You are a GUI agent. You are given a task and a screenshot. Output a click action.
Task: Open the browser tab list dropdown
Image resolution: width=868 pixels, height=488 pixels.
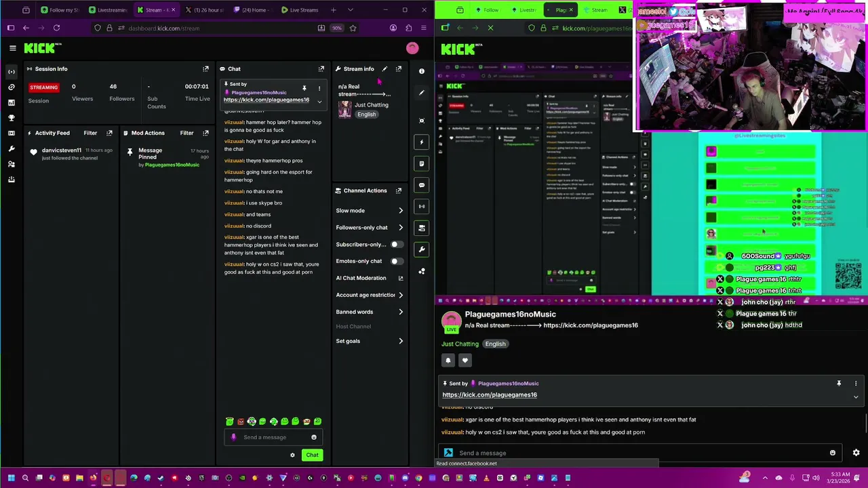pos(350,10)
